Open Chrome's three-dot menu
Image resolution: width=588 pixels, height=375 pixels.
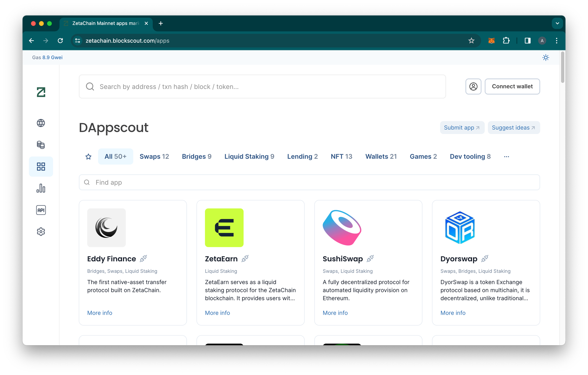coord(556,41)
